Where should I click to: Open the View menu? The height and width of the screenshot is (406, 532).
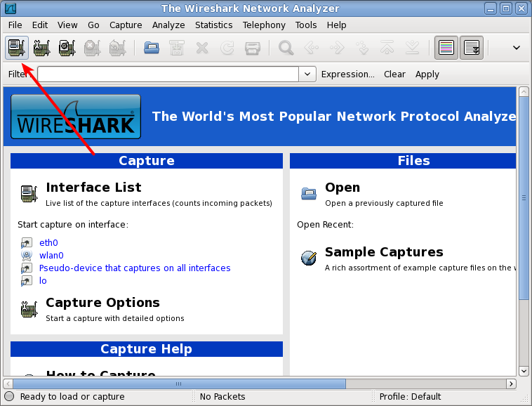[x=67, y=25]
